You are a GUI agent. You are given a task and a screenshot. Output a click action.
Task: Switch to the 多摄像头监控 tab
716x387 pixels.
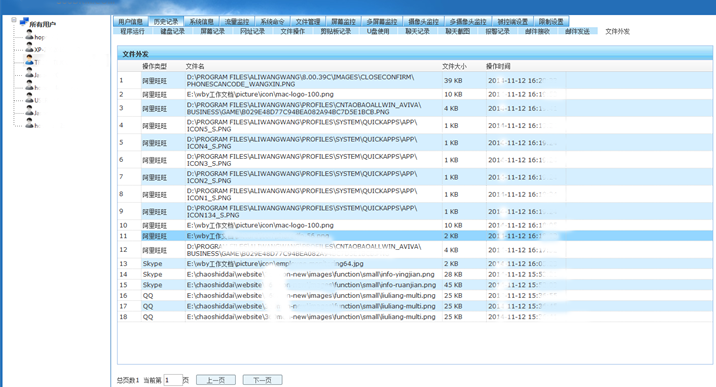click(468, 21)
